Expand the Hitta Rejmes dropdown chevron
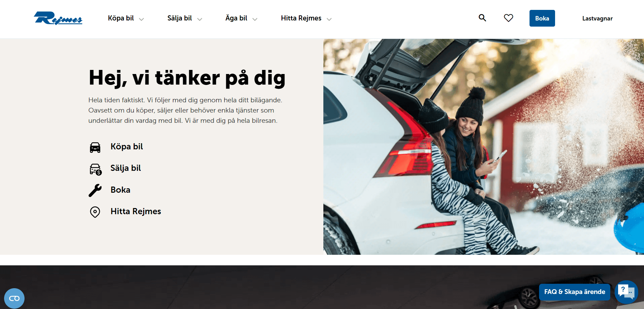Viewport: 644px width, 309px height. [329, 19]
